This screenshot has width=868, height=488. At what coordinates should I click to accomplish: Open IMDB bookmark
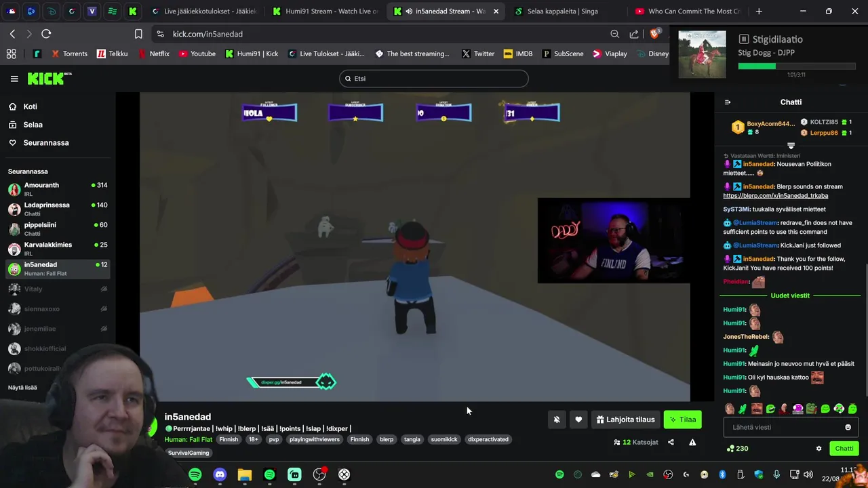coord(517,54)
